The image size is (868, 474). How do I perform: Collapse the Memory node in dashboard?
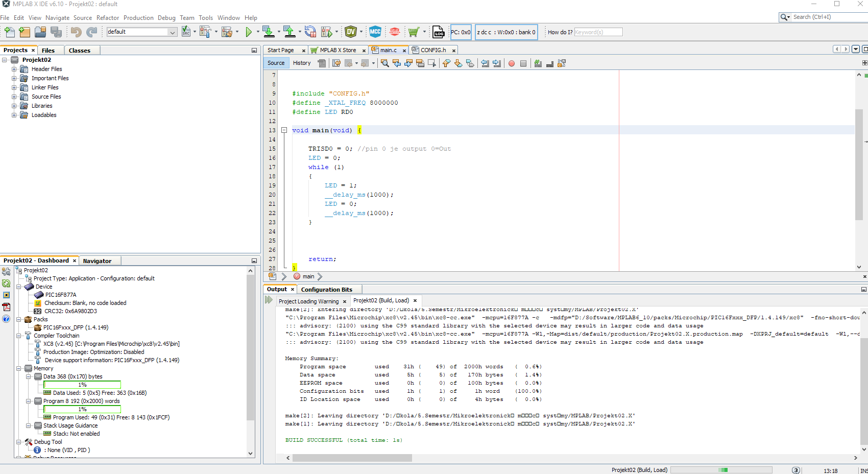point(19,368)
